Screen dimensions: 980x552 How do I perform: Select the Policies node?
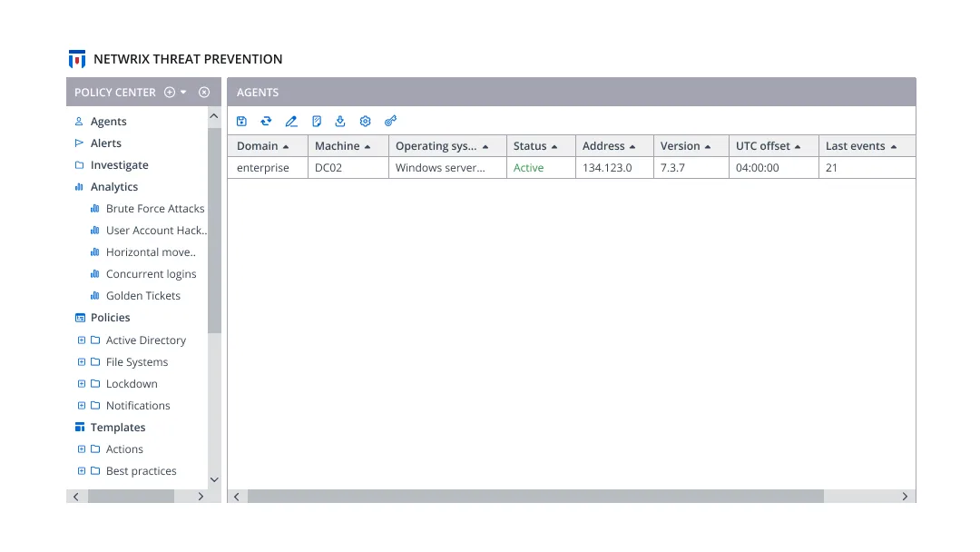coord(110,318)
